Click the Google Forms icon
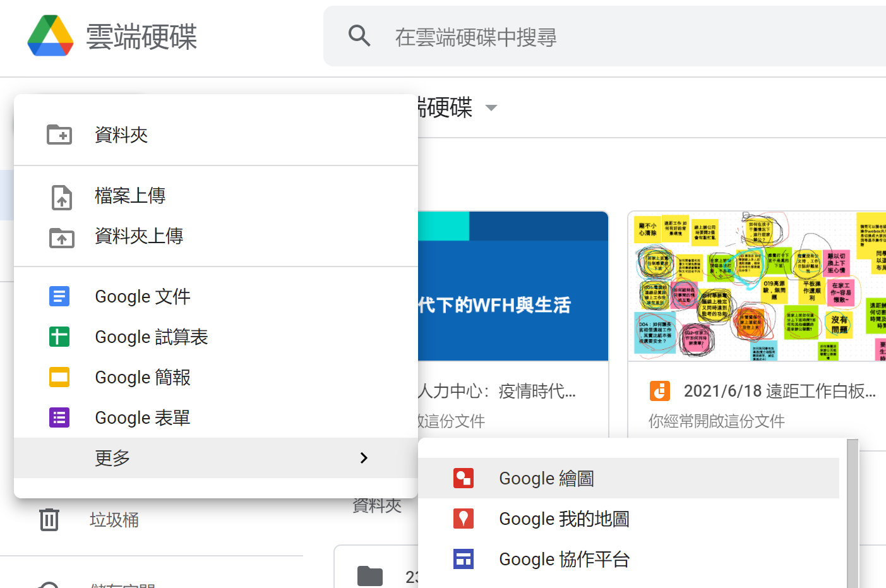Viewport: 886px width, 588px height. pos(59,417)
